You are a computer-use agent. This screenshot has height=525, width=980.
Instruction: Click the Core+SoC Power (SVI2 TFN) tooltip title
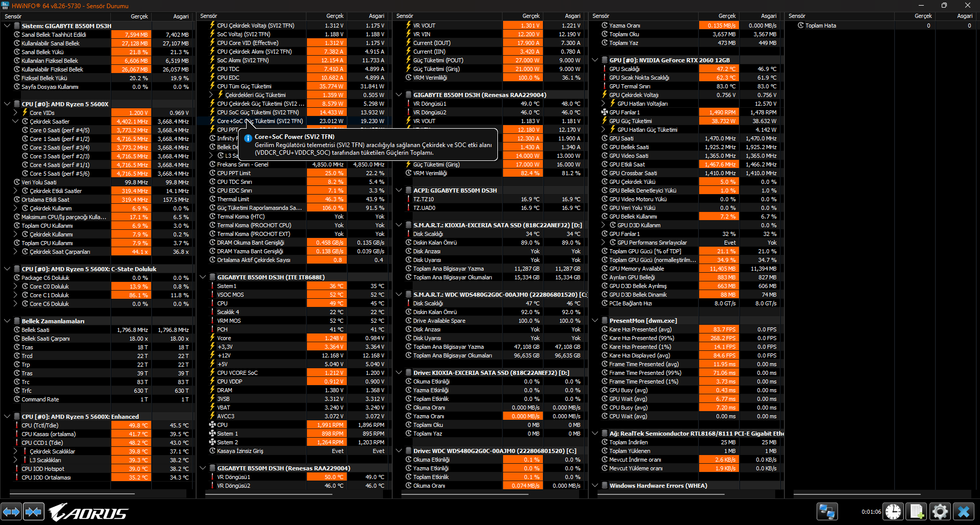pyautogui.click(x=295, y=137)
